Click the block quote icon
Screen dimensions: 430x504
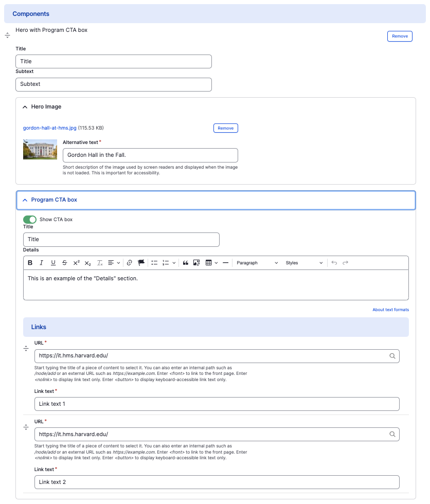coord(185,263)
